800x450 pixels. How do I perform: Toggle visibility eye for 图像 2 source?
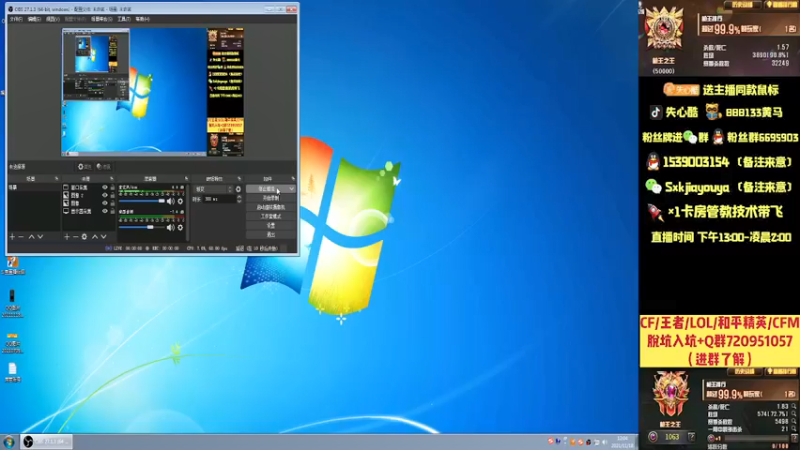(x=105, y=195)
